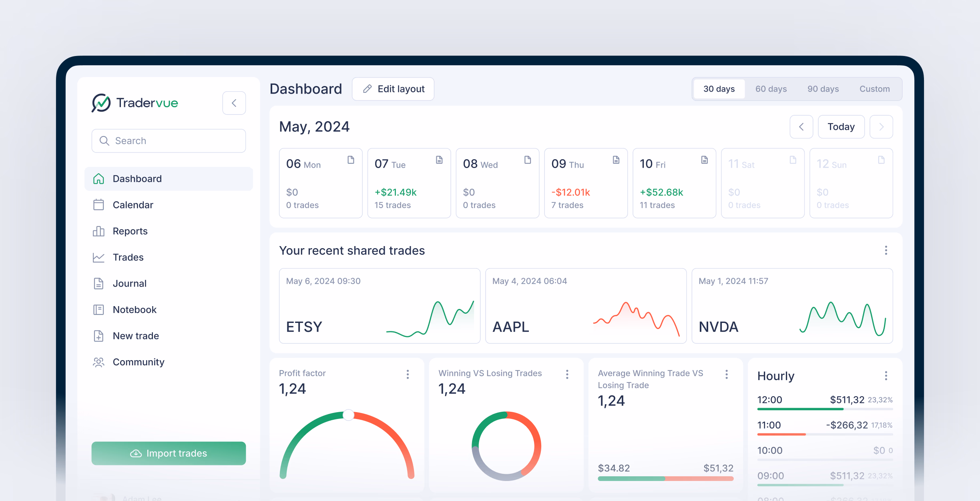Viewport: 980px width, 501px height.
Task: Open the Hourly panel options menu
Action: coord(886,376)
